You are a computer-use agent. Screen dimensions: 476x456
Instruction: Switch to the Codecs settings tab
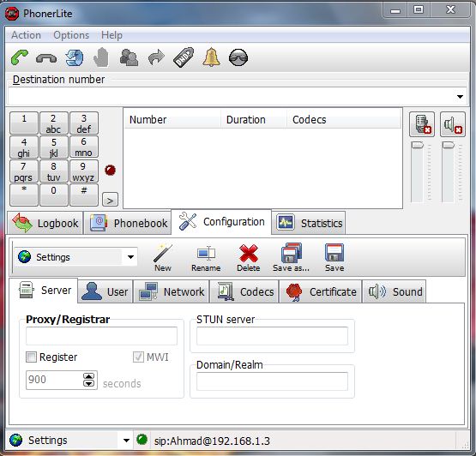click(x=245, y=292)
